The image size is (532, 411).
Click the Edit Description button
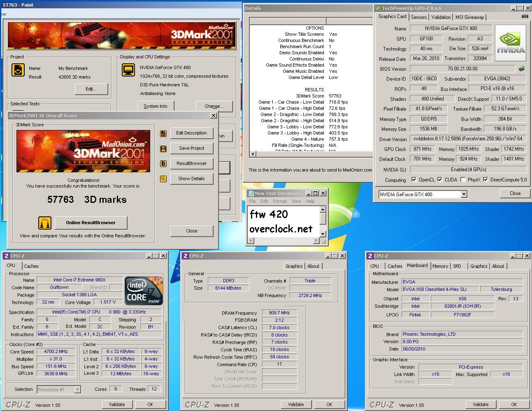pyautogui.click(x=192, y=133)
